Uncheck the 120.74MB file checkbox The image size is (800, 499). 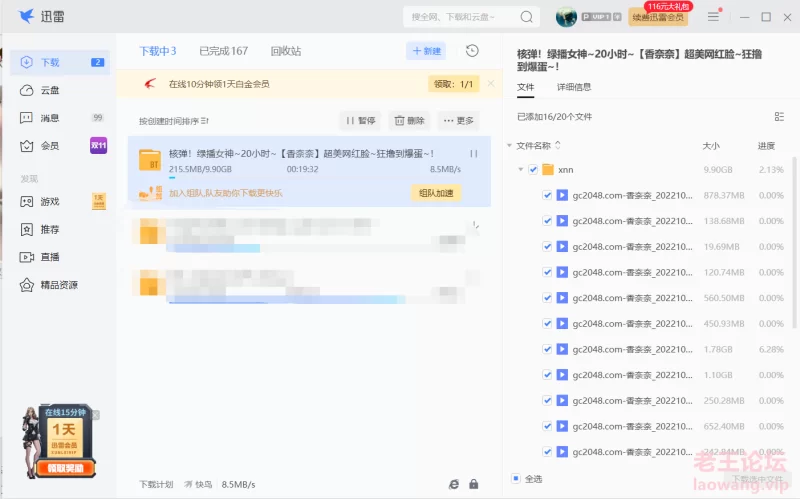[547, 272]
